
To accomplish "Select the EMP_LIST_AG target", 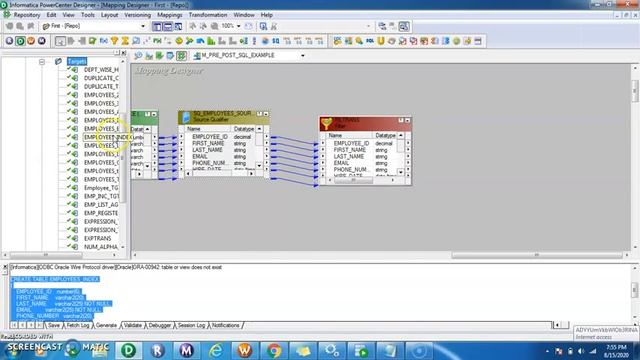I will [x=101, y=204].
